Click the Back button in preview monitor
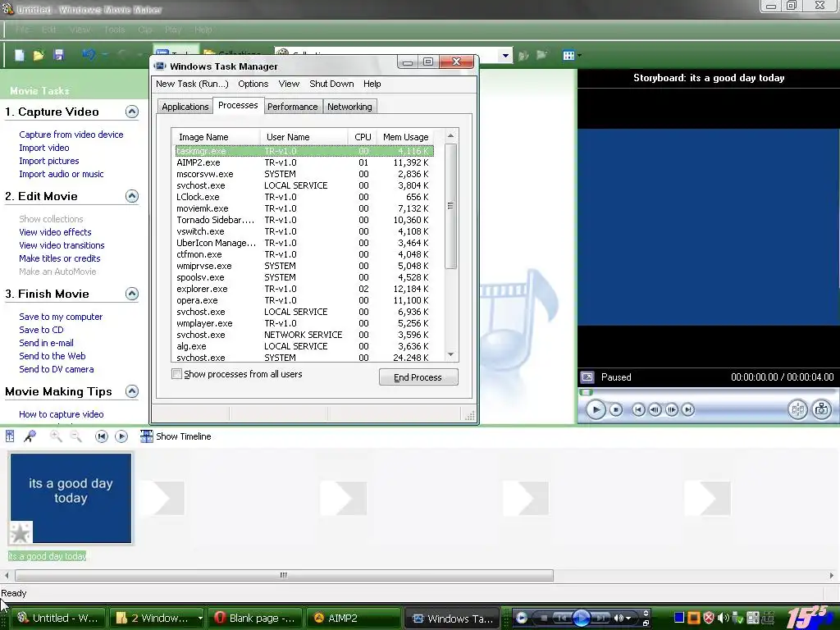The width and height of the screenshot is (840, 630). 638,410
